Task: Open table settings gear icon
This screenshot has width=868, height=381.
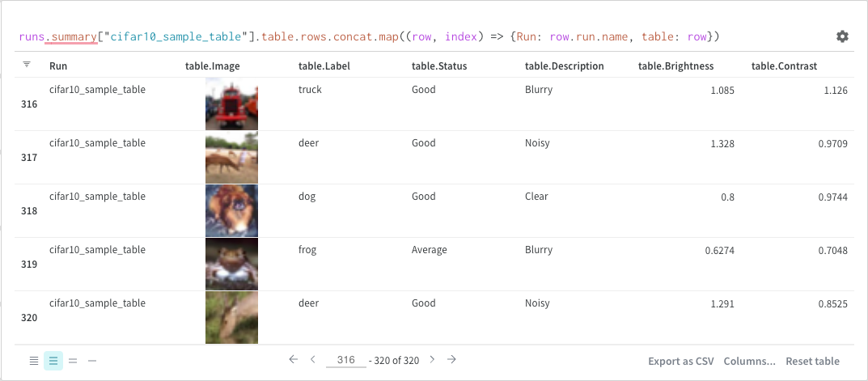Action: (x=842, y=36)
